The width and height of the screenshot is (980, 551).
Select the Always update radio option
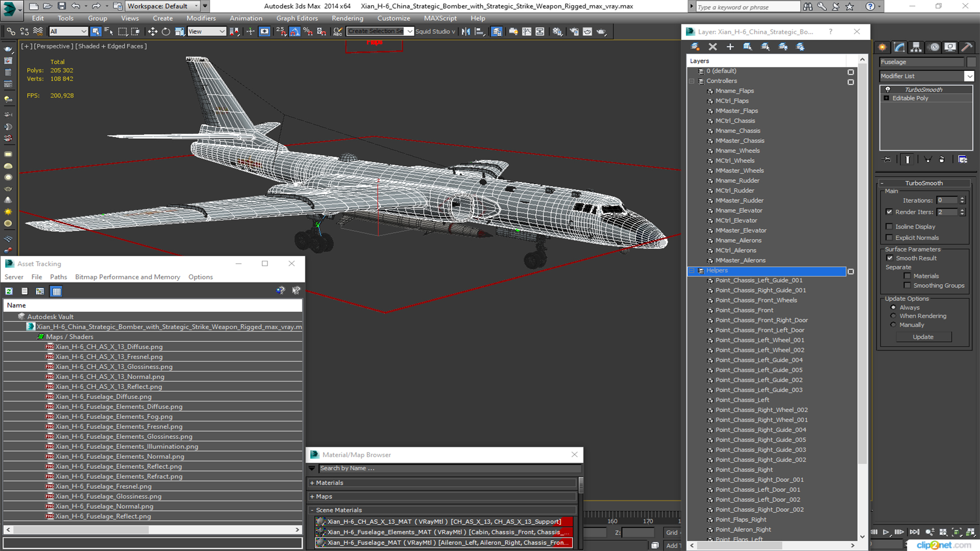click(x=893, y=308)
